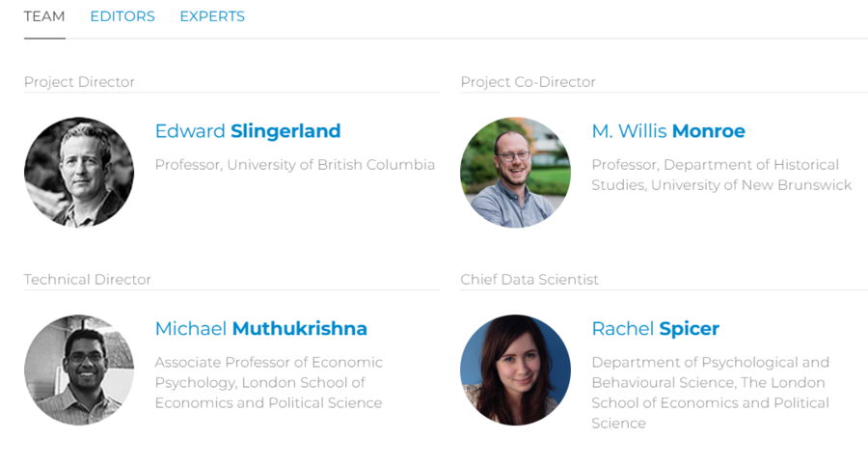The width and height of the screenshot is (868, 467).
Task: Open Michael Muthukrishna's profile photo
Action: [79, 370]
